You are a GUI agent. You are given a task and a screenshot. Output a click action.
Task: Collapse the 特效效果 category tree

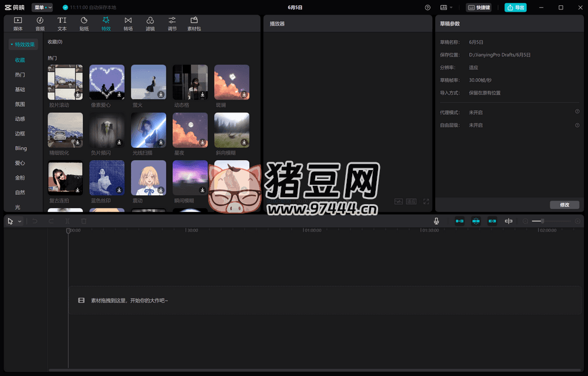[12, 44]
